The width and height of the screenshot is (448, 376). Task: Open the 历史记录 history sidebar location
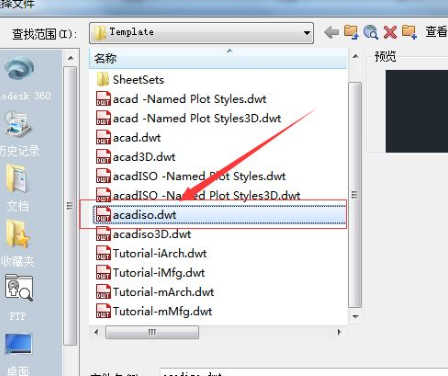19,134
